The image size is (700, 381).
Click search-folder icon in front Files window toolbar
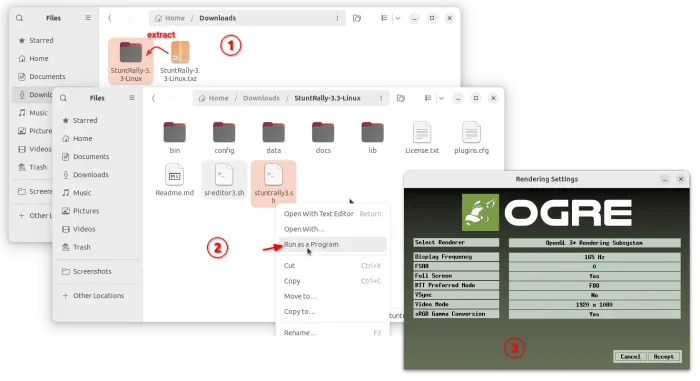tap(400, 98)
